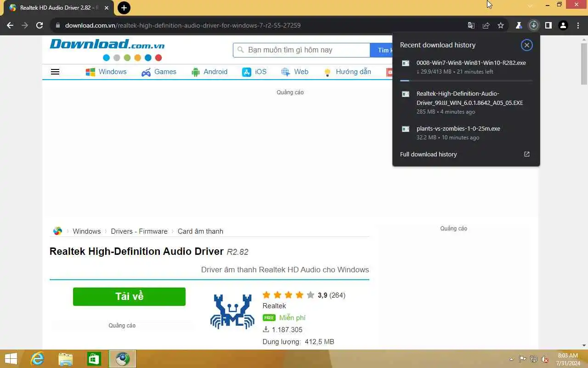Open plants-vs-zombies-1-0-25m.exe download
This screenshot has width=588, height=368.
tap(466, 133)
